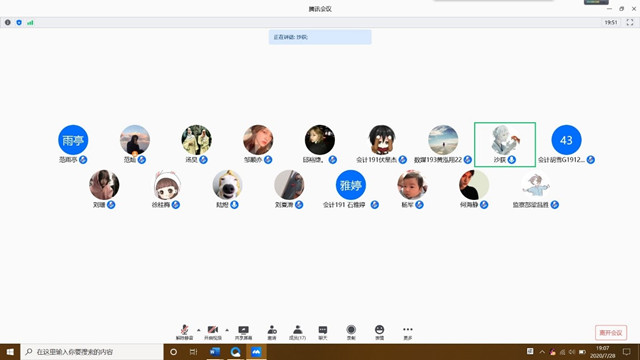Screen dimensions: 640x360
Task: Start screen sharing from the toolbar
Action: click(x=243, y=332)
